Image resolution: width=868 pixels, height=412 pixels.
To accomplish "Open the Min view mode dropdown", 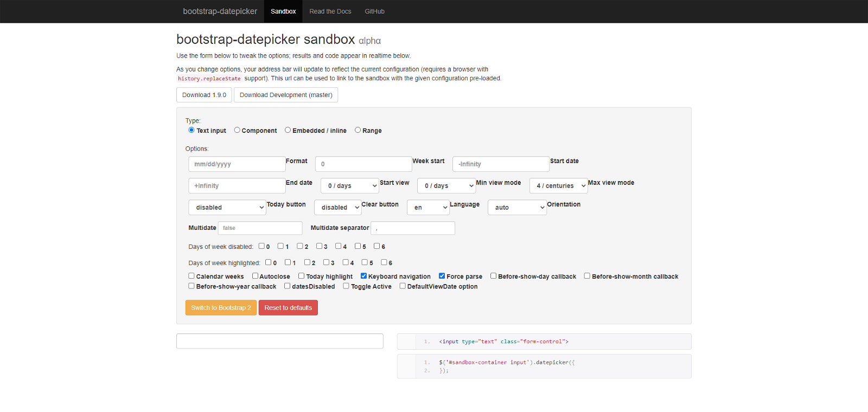I will click(x=446, y=186).
